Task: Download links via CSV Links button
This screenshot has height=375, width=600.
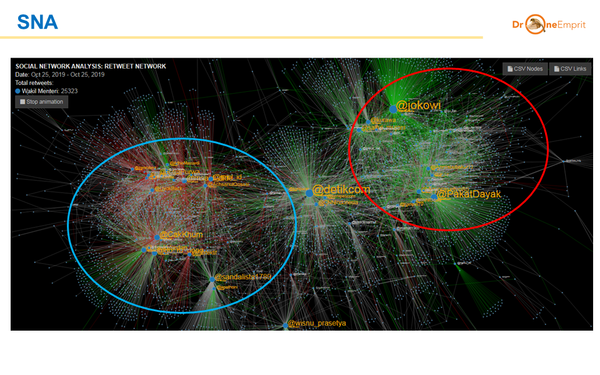Action: 570,69
